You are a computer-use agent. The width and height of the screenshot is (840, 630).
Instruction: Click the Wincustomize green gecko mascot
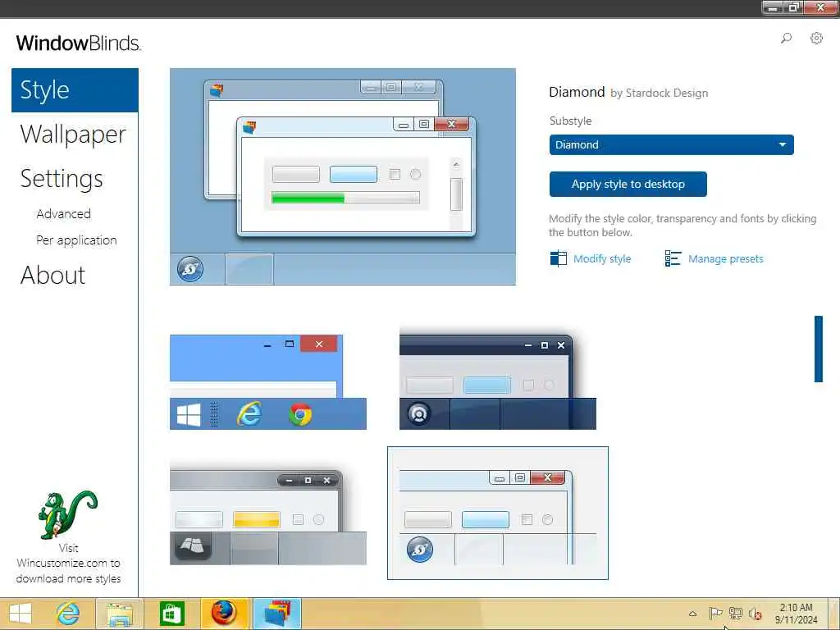click(67, 514)
